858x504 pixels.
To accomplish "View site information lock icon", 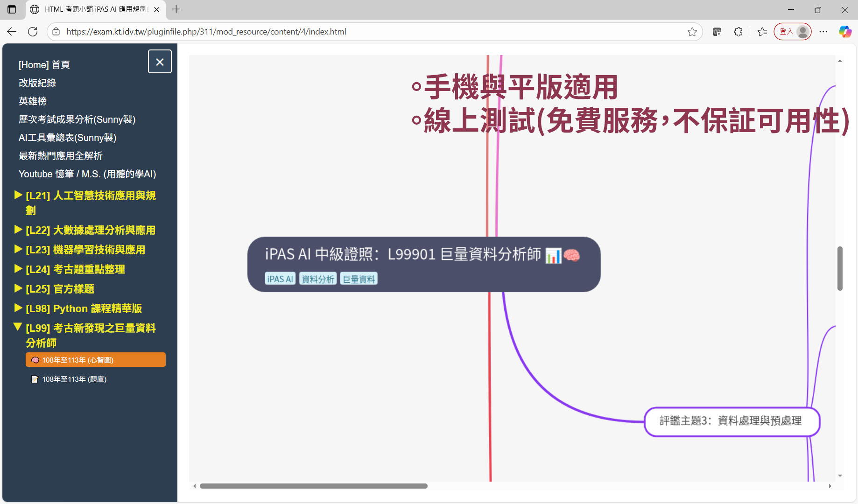I will tap(56, 32).
